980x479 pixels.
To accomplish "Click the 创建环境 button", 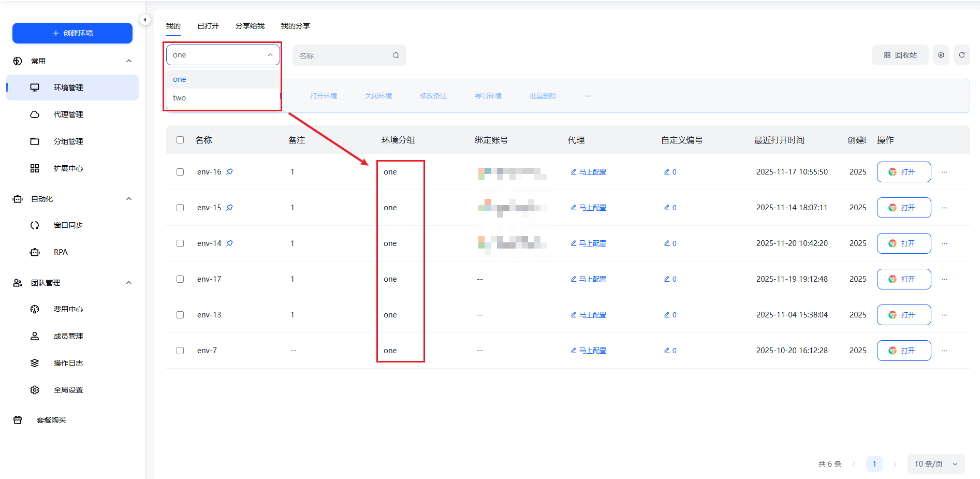I will click(x=72, y=33).
